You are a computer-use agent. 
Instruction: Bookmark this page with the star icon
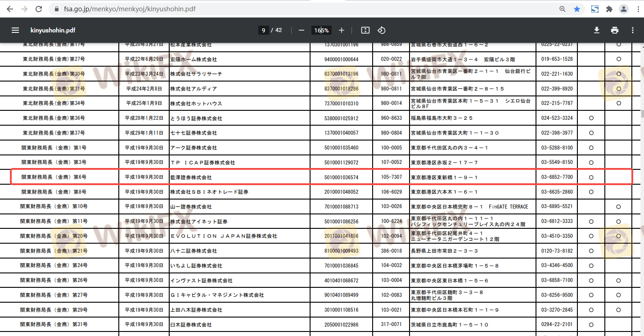(x=576, y=9)
